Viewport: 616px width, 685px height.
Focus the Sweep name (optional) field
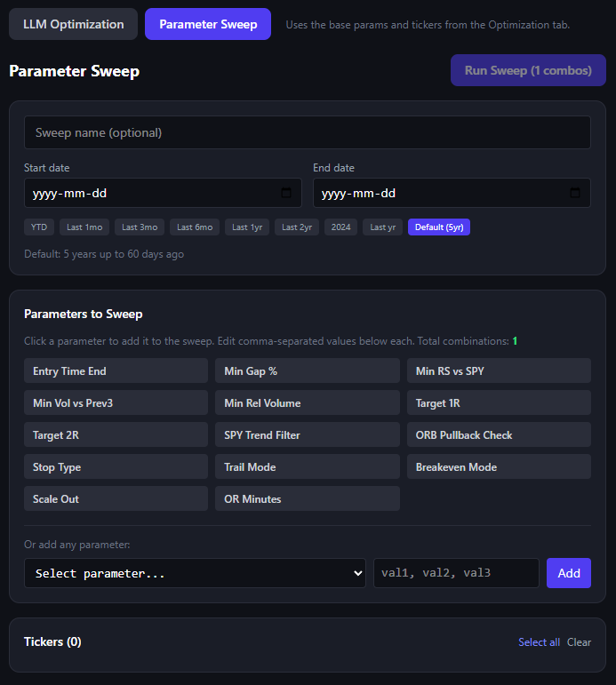tap(308, 132)
